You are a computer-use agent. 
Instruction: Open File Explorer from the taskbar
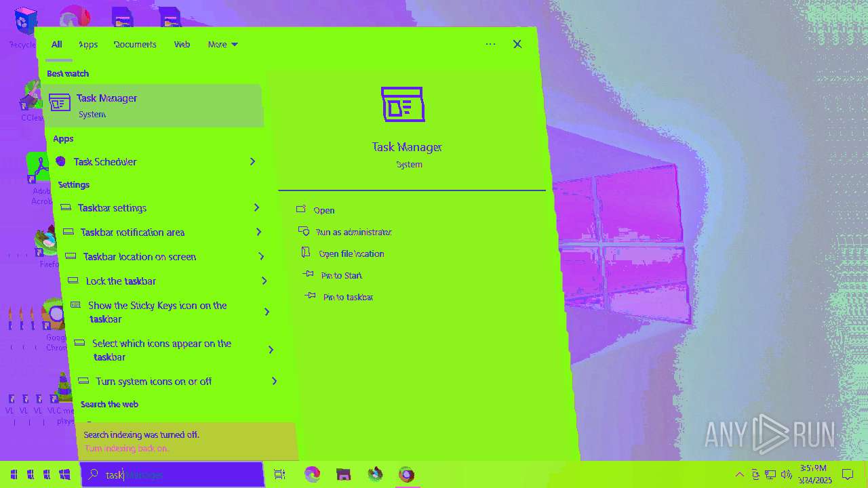[x=344, y=474]
